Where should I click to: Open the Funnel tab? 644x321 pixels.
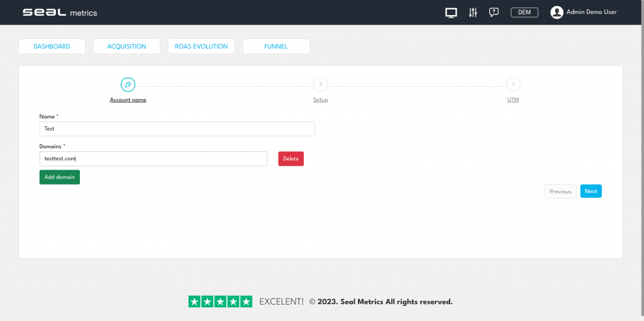(x=276, y=46)
